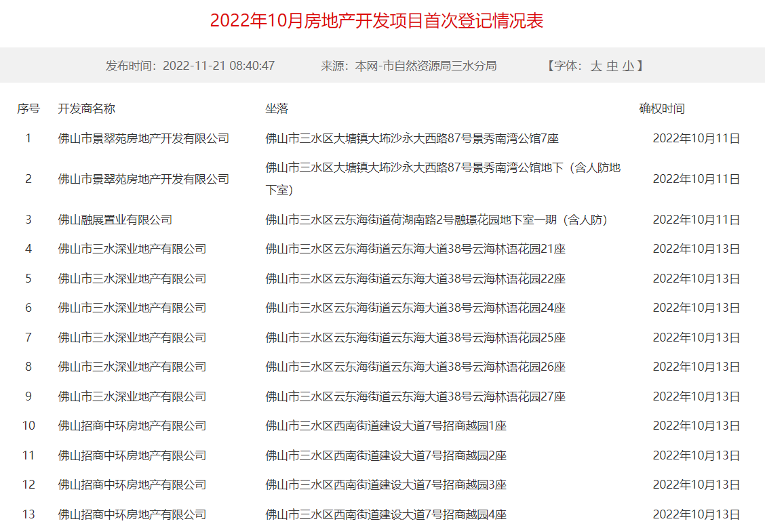
Task: Click the developer name in row 12
Action: click(x=132, y=485)
